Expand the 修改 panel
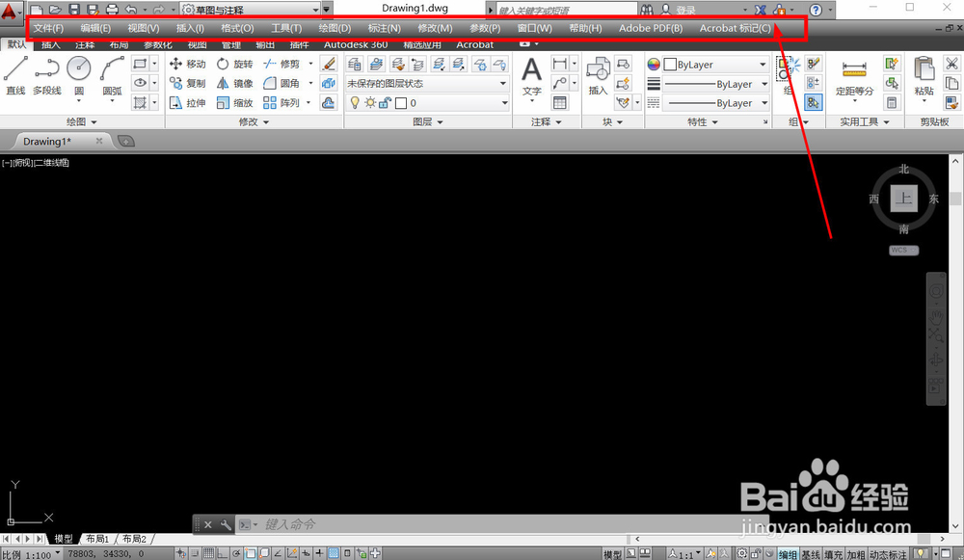The width and height of the screenshot is (964, 560). [254, 121]
